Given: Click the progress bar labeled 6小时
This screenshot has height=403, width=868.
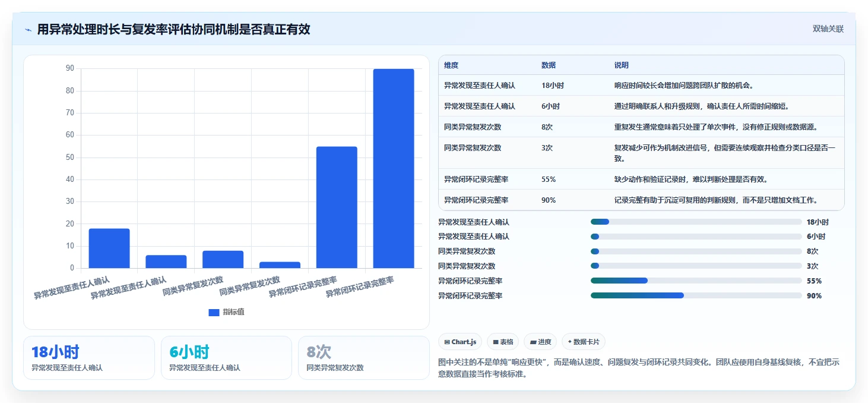Looking at the screenshot, I should coord(696,237).
